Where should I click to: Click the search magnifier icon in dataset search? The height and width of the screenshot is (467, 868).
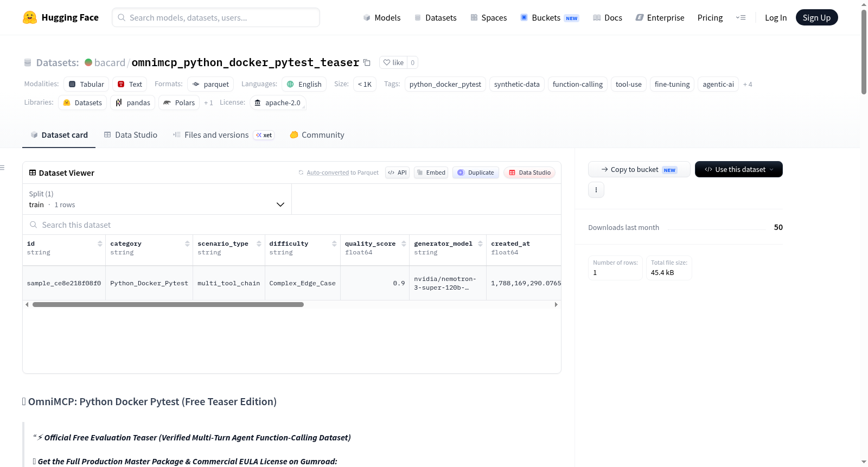(x=34, y=225)
